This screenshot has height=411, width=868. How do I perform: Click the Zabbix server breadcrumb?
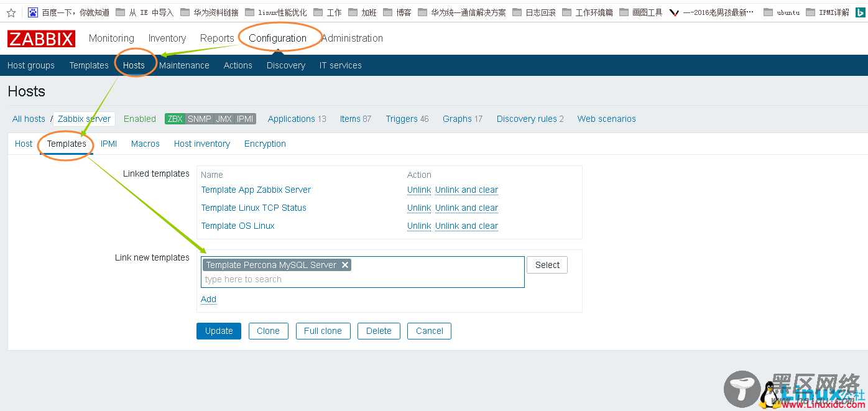(85, 119)
